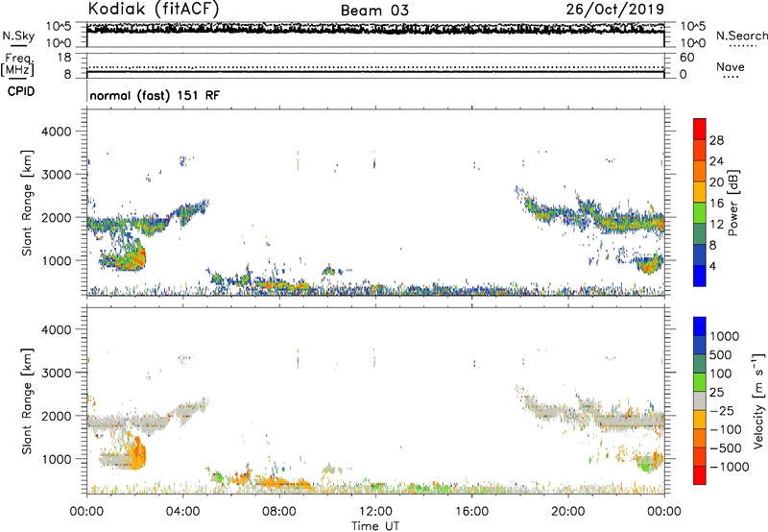
Task: Click the '28' Power colorbar tick label
Action: [x=716, y=140]
